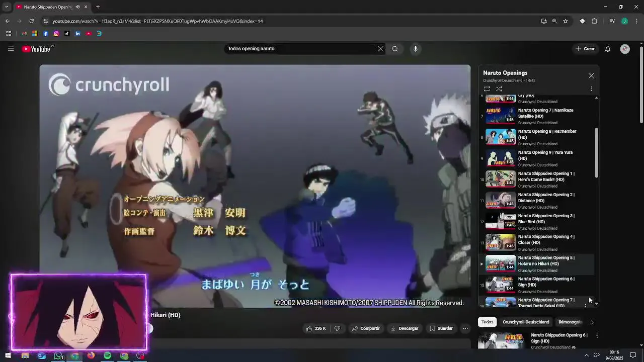Mute the tab audio speaker icon
This screenshot has height=362, width=644.
[x=77, y=7]
